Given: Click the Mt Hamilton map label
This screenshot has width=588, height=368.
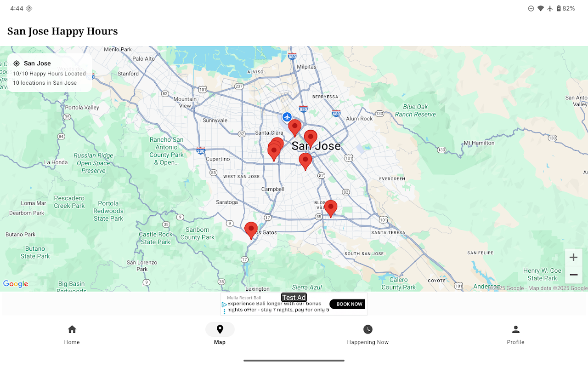Looking at the screenshot, I should (x=479, y=143).
